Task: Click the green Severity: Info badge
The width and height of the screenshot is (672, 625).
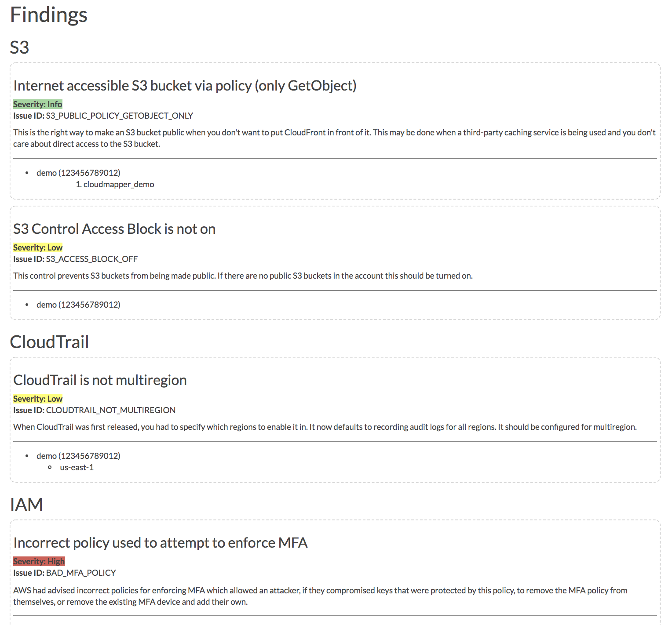Action: tap(38, 104)
